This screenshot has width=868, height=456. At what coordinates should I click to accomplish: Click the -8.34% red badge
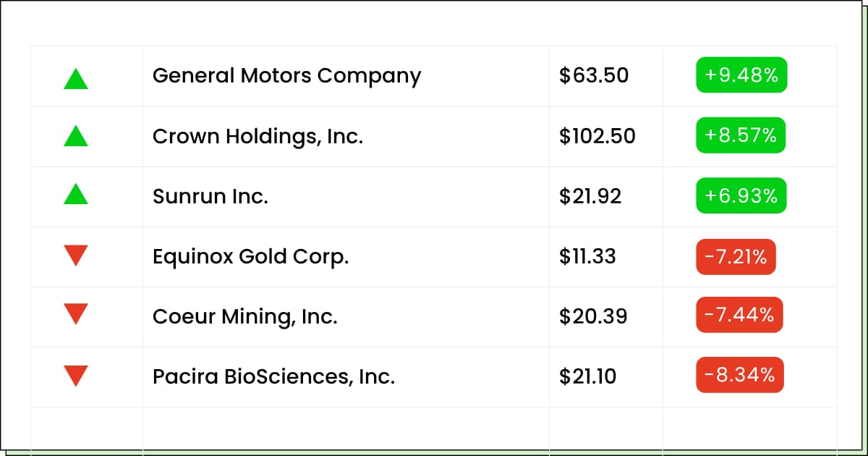740,375
